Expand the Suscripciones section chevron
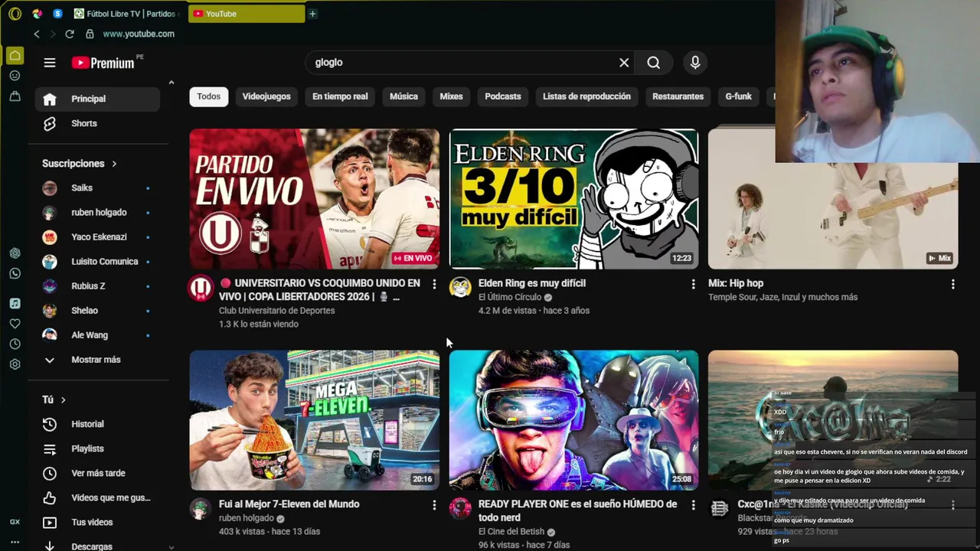 [114, 164]
